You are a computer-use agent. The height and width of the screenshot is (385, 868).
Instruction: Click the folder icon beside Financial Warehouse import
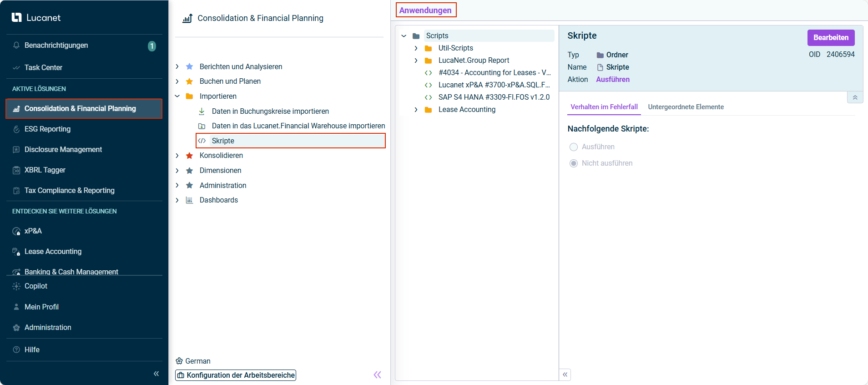click(202, 126)
